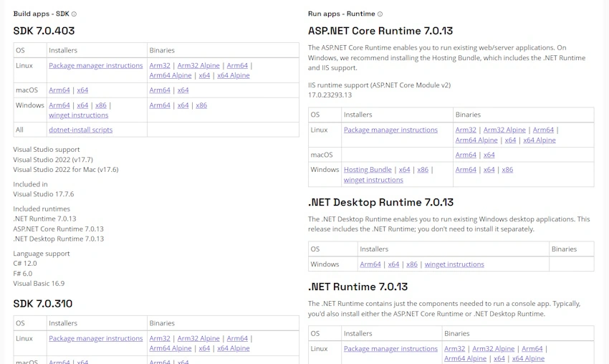
Task: Download .NET Desktop Runtime Windows x64 installer
Action: click(x=393, y=264)
